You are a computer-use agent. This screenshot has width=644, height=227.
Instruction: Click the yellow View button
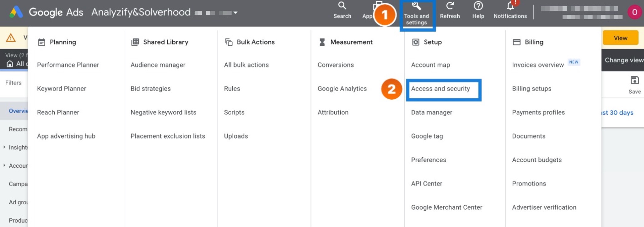click(620, 38)
